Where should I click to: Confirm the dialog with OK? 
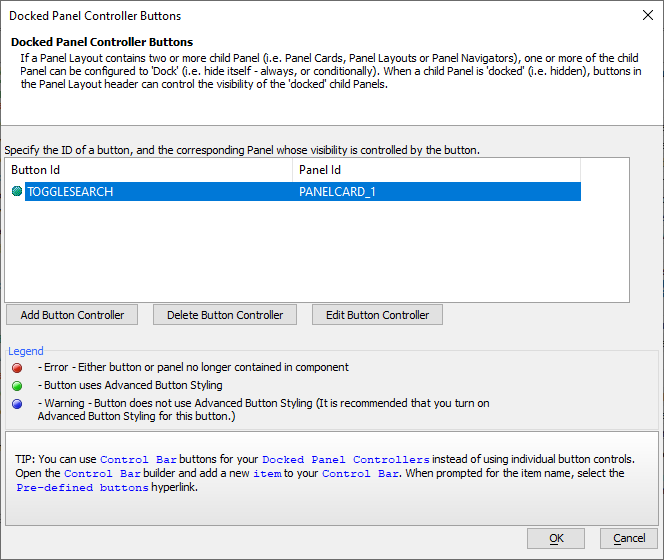point(556,538)
